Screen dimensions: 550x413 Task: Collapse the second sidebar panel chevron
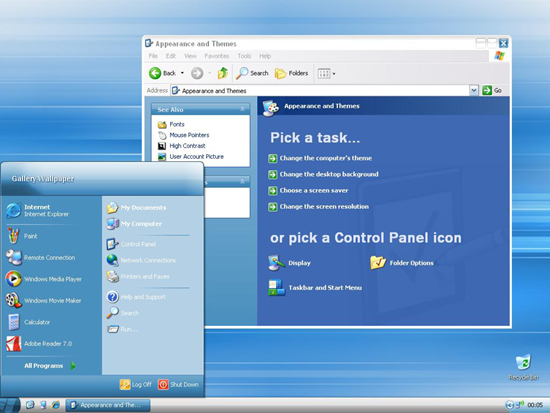(x=242, y=181)
